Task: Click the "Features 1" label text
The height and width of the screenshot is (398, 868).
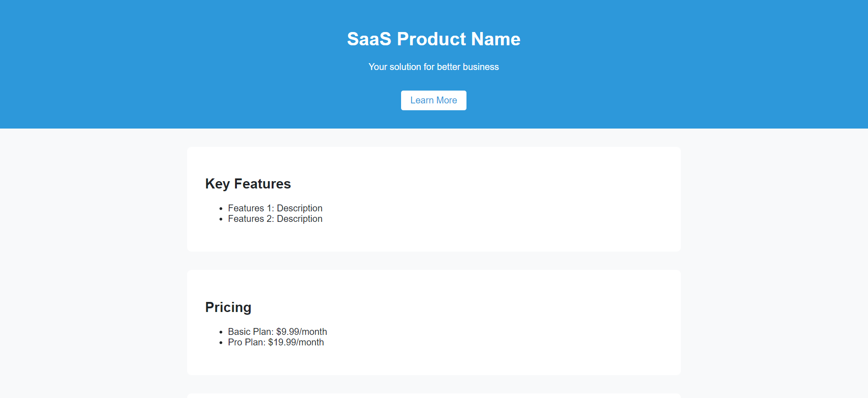Action: pyautogui.click(x=250, y=208)
